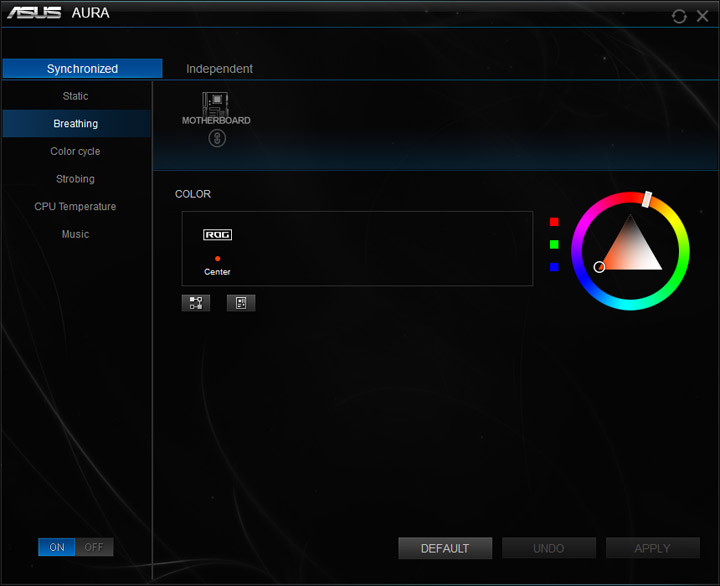
Task: Select the Music effect
Action: coord(76,234)
